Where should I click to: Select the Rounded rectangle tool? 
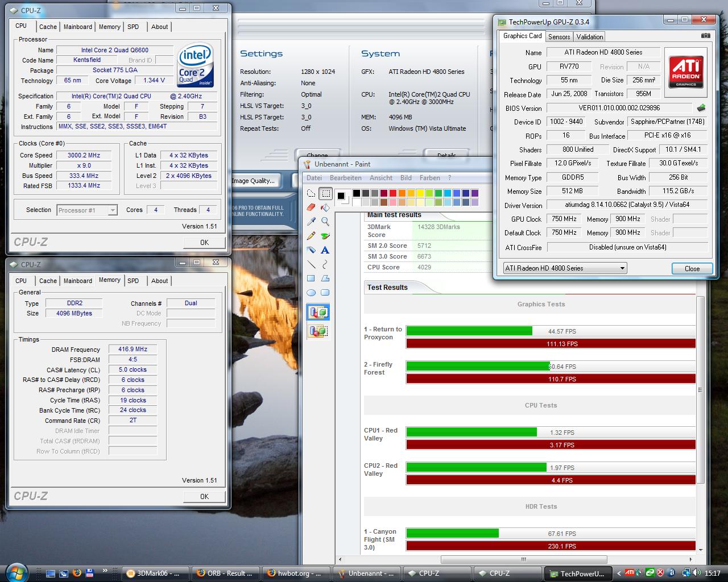click(x=325, y=293)
